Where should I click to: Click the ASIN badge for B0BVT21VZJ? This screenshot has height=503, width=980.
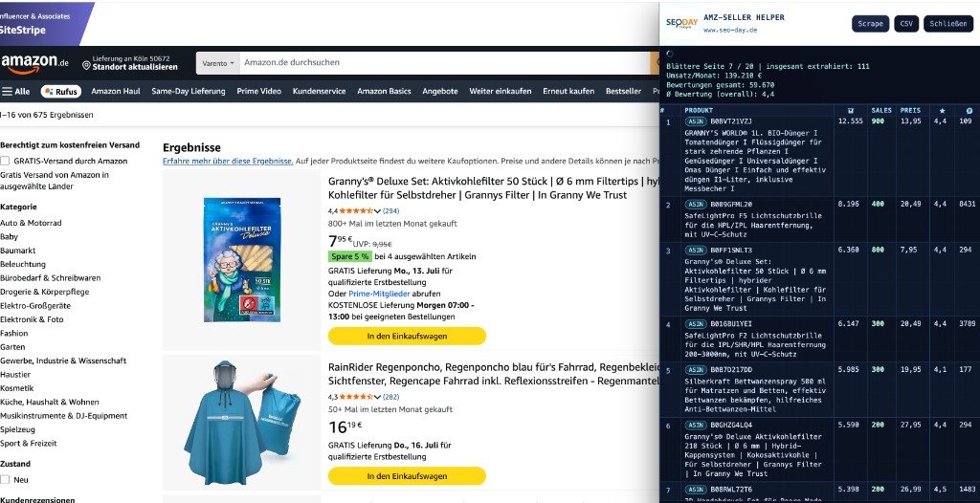click(x=696, y=121)
